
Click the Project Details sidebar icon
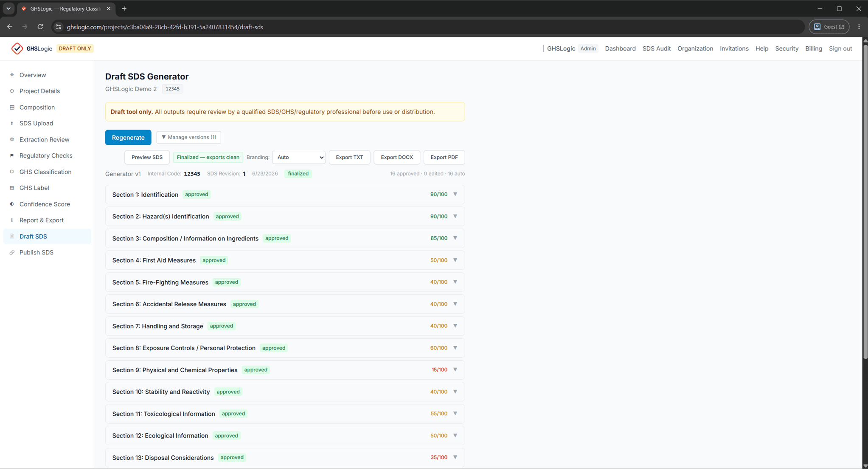(x=12, y=91)
